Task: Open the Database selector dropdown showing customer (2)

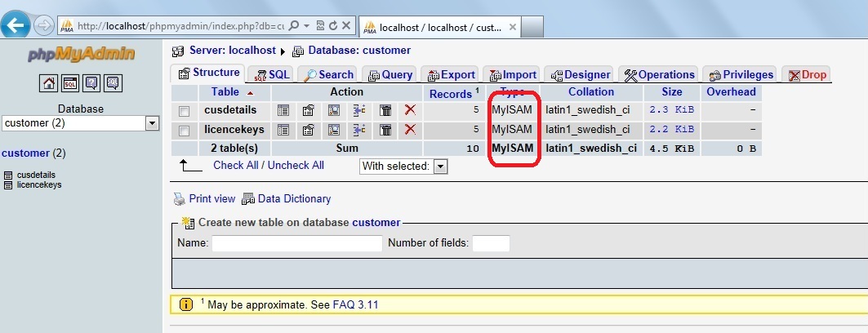Action: coord(81,123)
